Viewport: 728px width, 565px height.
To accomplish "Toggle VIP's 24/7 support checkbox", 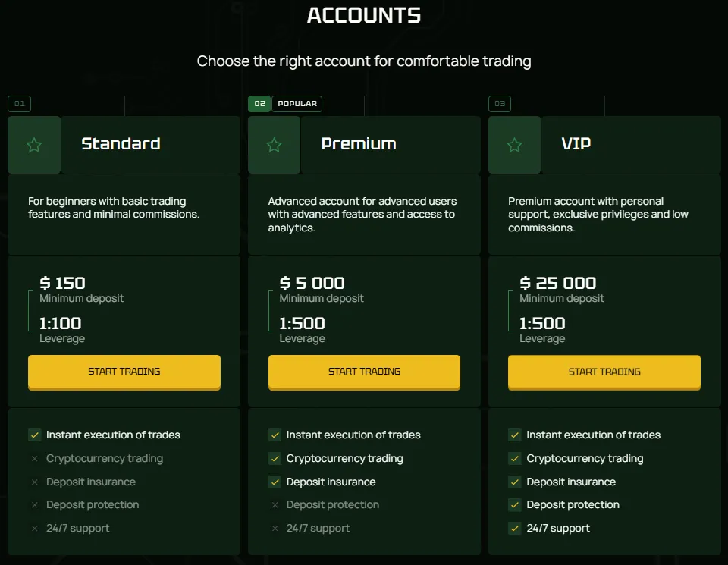I will point(515,529).
